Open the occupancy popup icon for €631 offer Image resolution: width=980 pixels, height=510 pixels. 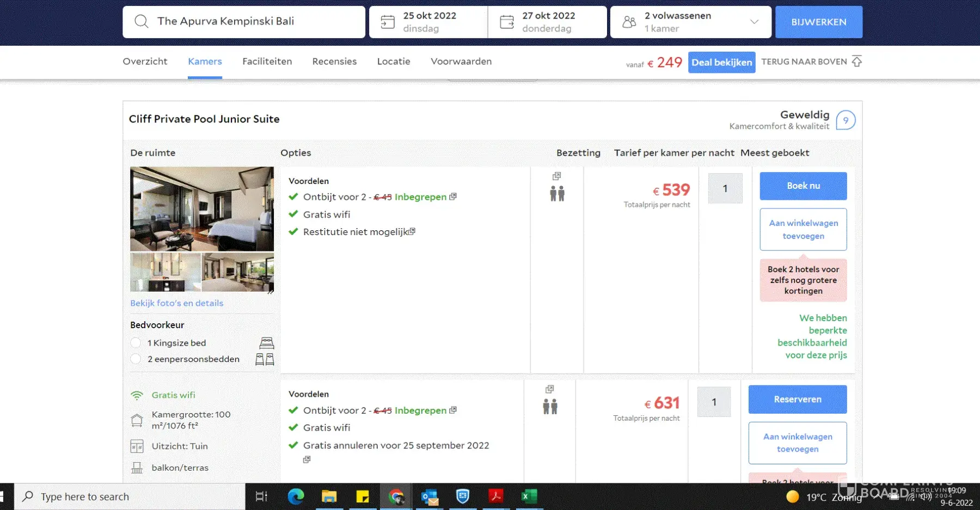click(550, 389)
